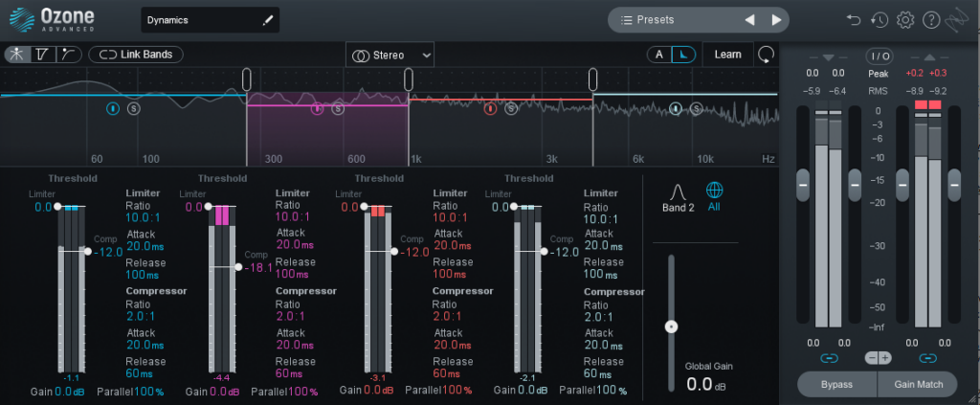
Task: Click band 1 Parallel 100% value
Action: (x=147, y=392)
